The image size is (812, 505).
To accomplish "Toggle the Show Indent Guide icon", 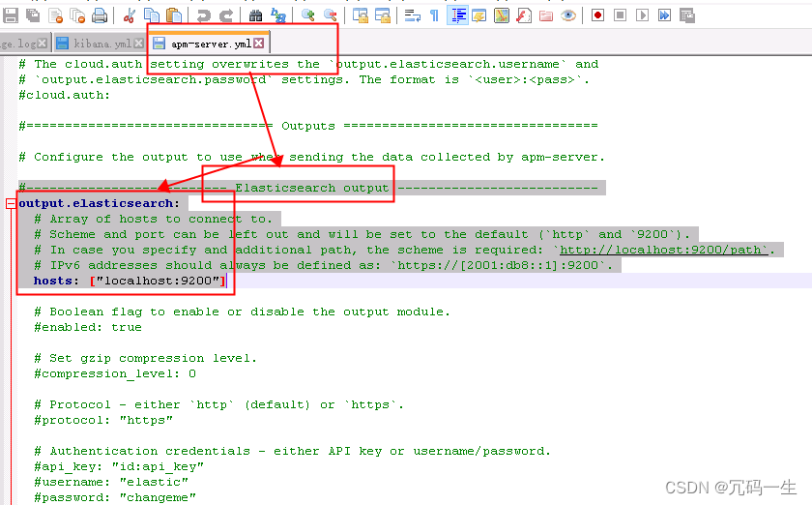I will pyautogui.click(x=458, y=15).
